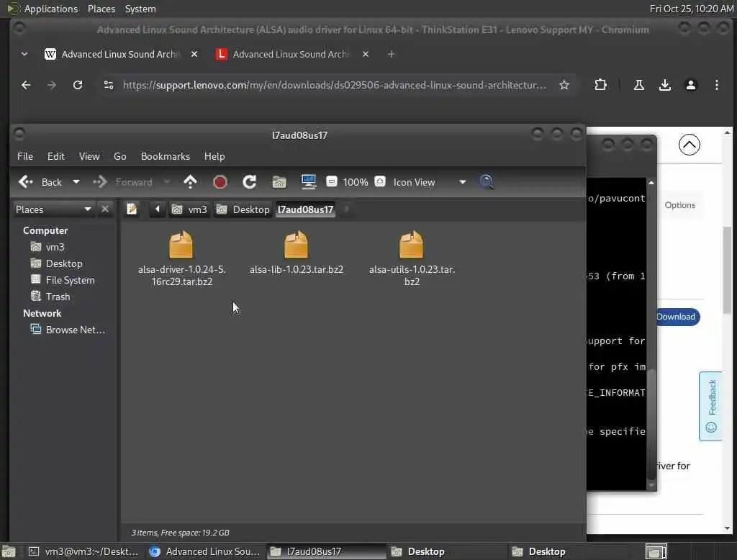Screen dimensions: 737x560
Task: Click the Chromium address bar URL
Action: [334, 85]
